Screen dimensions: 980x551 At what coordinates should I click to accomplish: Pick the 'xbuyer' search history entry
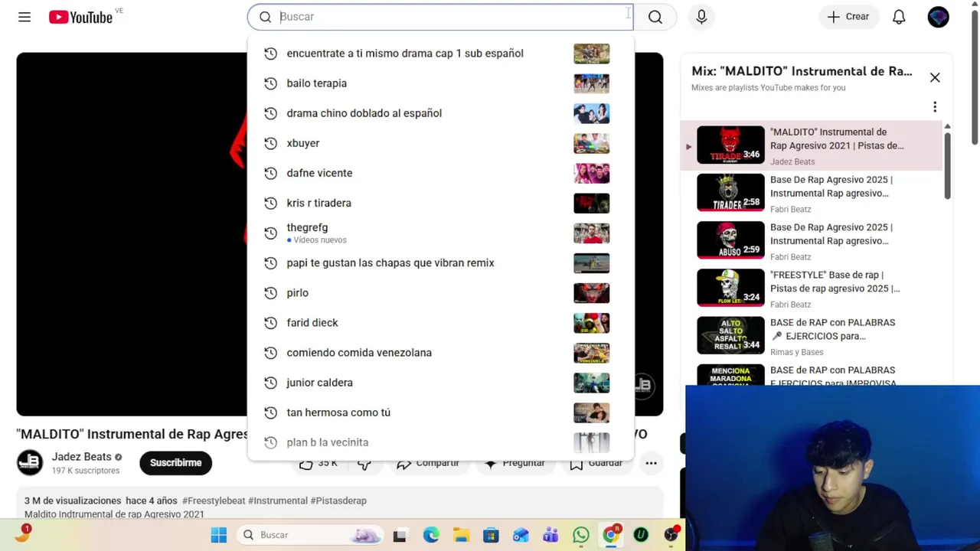point(440,143)
